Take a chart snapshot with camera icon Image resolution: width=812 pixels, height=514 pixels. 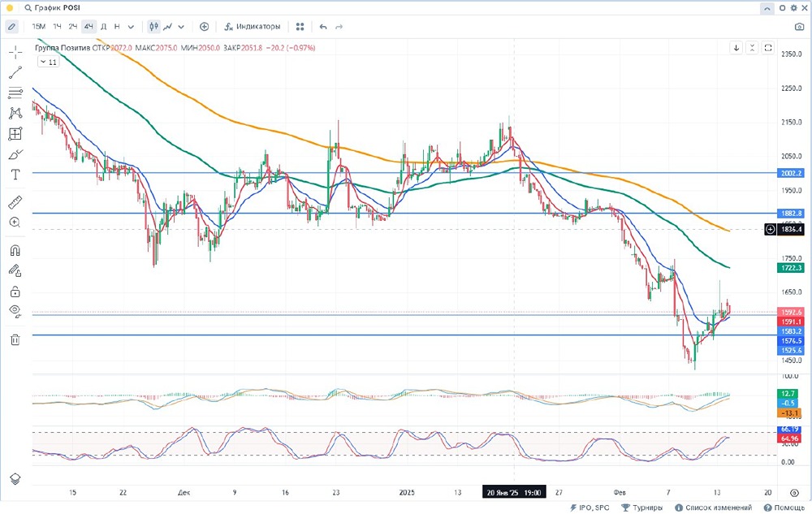tap(800, 27)
